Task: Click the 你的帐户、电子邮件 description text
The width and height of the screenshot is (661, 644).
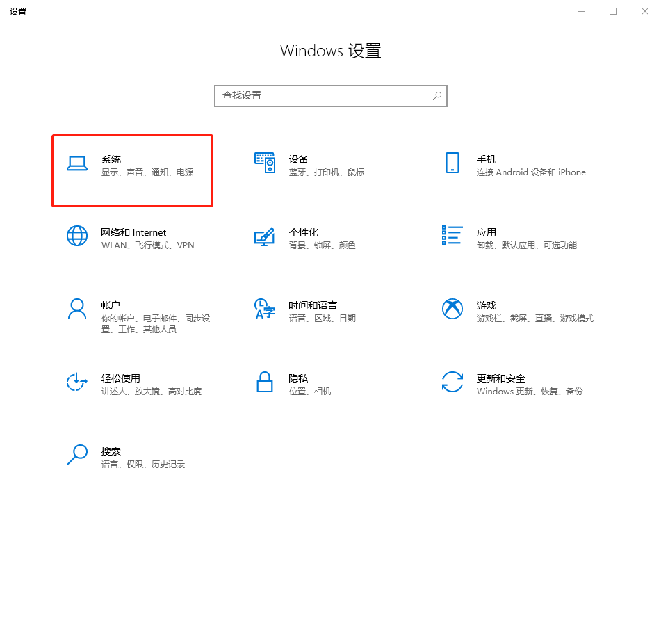Action: (156, 323)
